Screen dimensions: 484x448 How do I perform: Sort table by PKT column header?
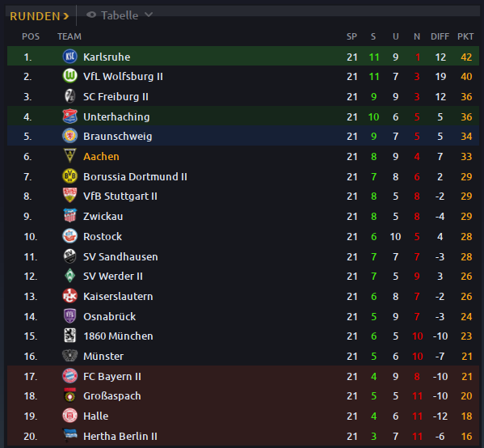pyautogui.click(x=465, y=36)
